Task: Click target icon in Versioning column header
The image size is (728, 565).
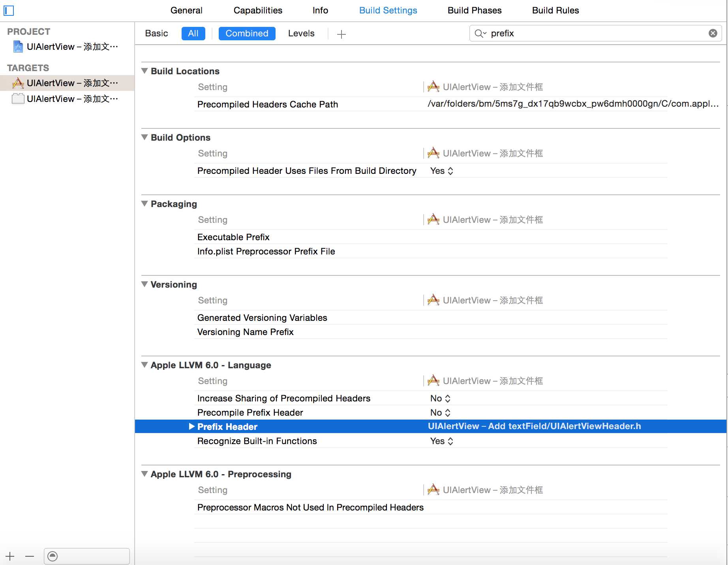Action: coord(433,300)
